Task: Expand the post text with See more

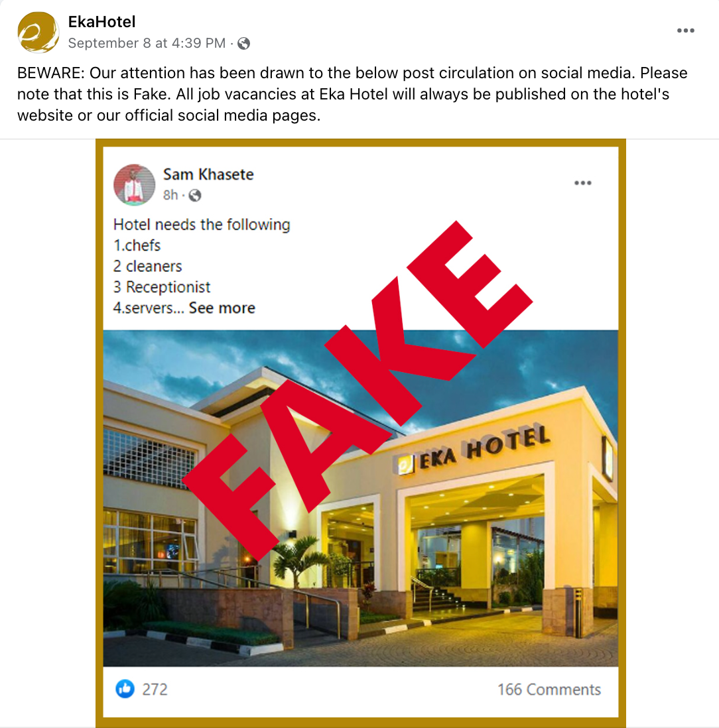Action: (222, 308)
